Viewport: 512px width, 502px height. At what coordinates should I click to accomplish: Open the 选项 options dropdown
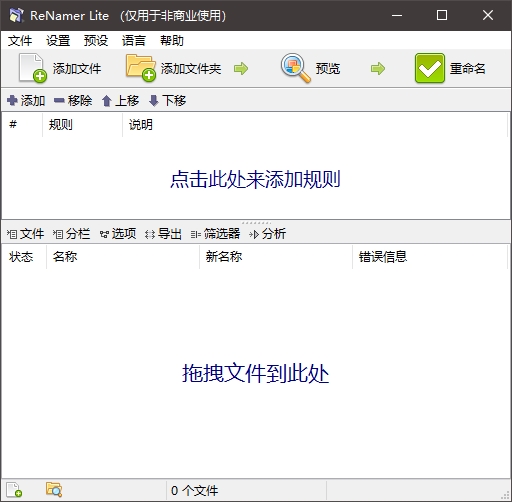[118, 234]
